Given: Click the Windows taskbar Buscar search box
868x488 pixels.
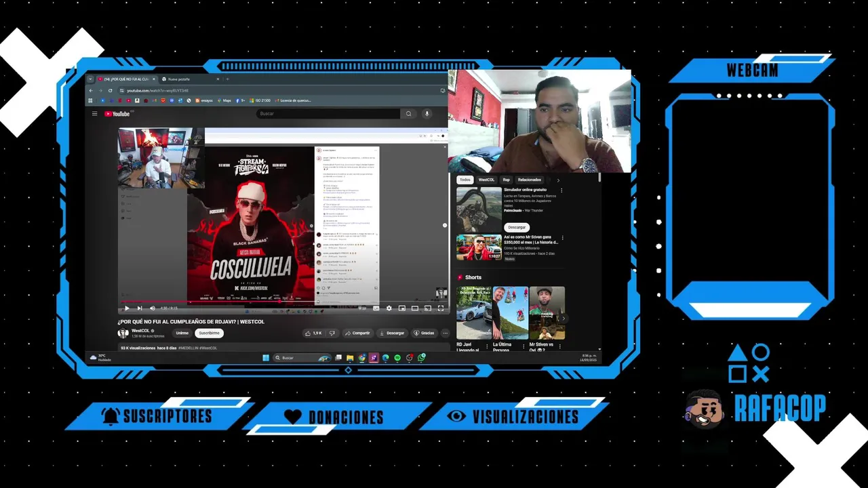Looking at the screenshot, I should [302, 358].
